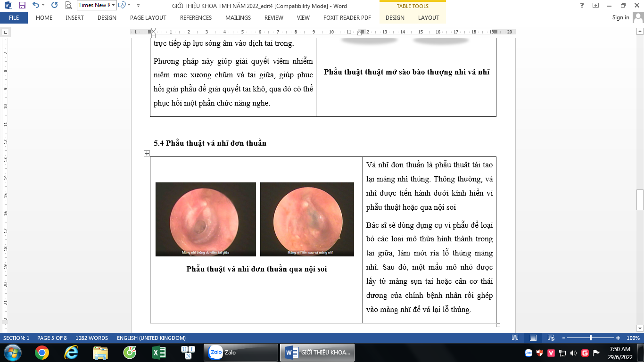
Task: Open the undo history dropdown arrow
Action: [43, 6]
